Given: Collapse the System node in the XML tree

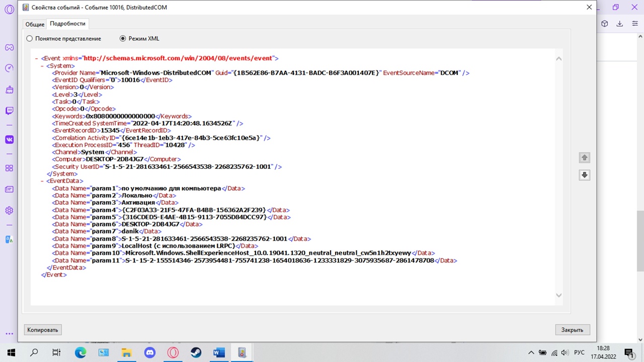Looking at the screenshot, I should pyautogui.click(x=41, y=65).
